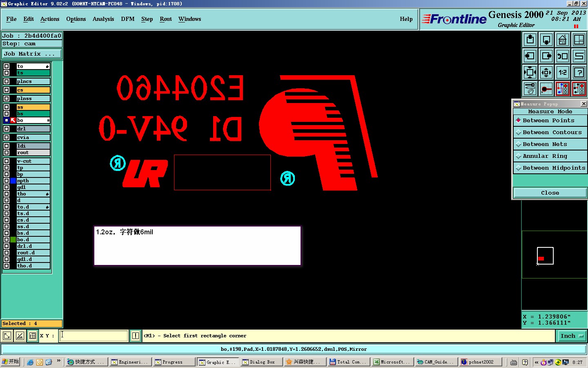Click the small grid icon in bo row

point(48,120)
